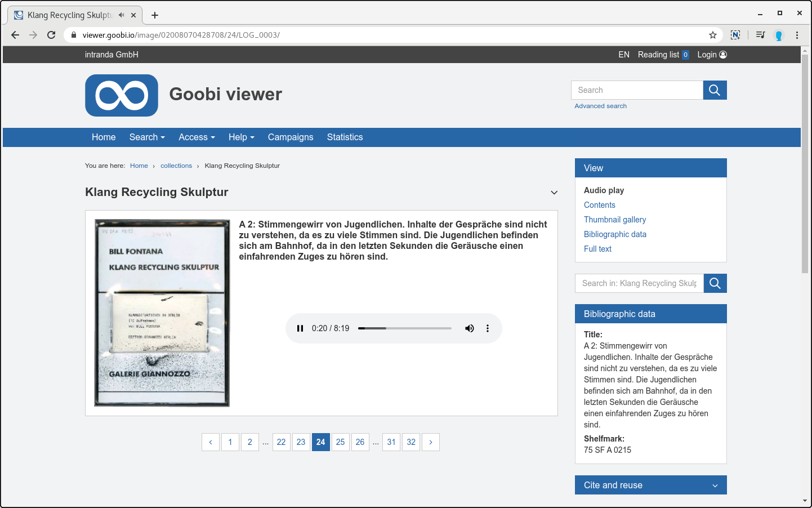This screenshot has height=508, width=812.
Task: Click collections in the breadcrumb
Action: pos(176,166)
